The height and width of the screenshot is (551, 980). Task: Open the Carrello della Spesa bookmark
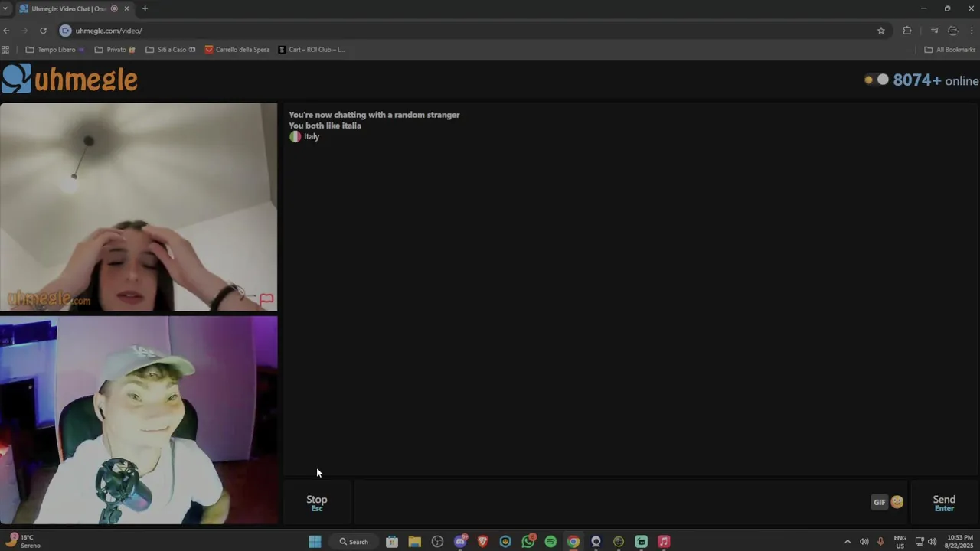pos(237,50)
